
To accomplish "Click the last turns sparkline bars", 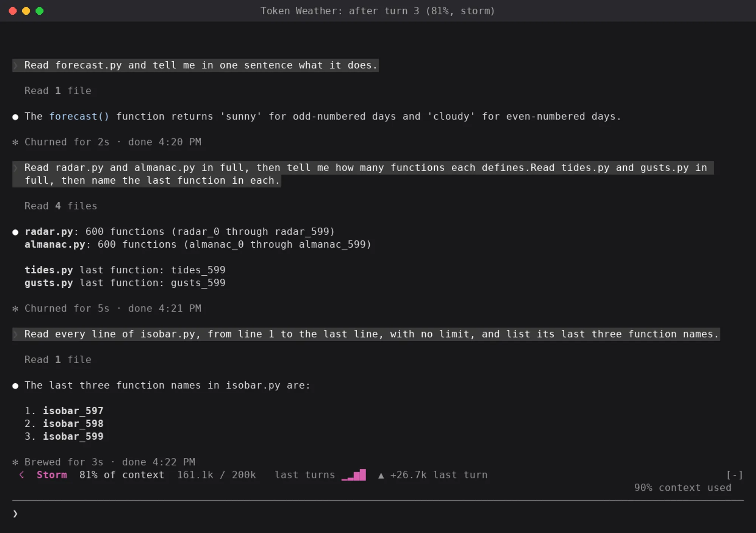I will point(353,475).
